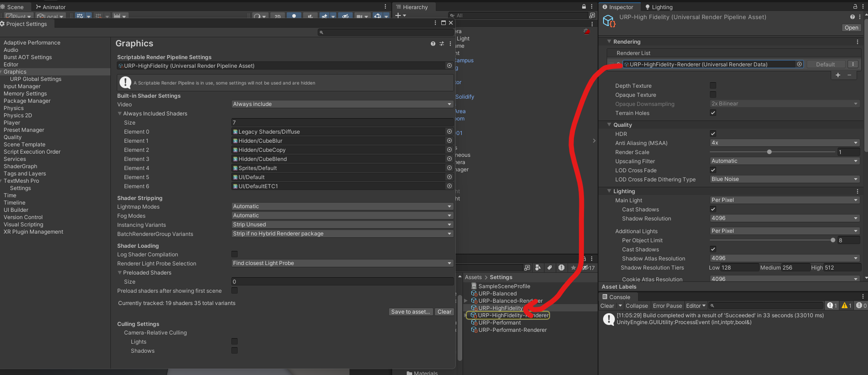Image resolution: width=868 pixels, height=375 pixels.
Task: Collapse Always Included Shaders foldout
Action: [120, 114]
